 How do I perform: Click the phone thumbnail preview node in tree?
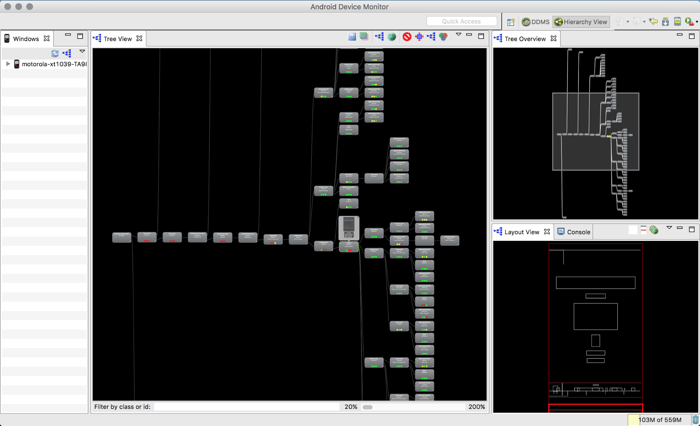click(x=349, y=228)
